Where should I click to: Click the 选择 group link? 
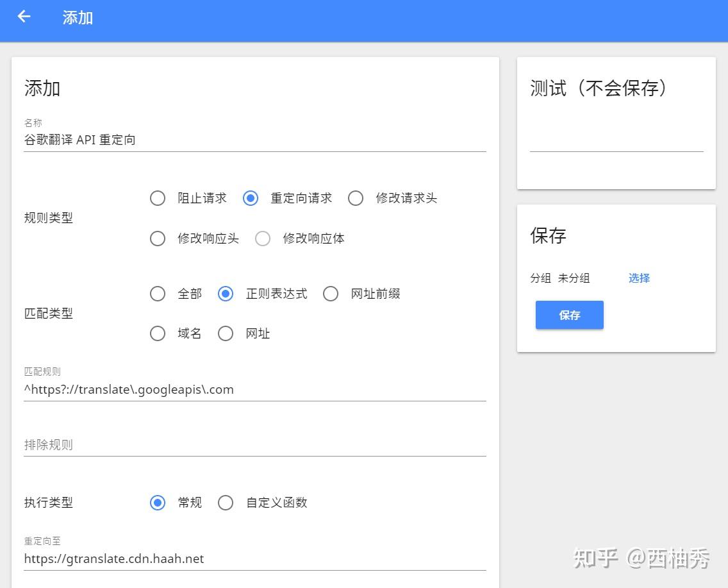[x=639, y=278]
